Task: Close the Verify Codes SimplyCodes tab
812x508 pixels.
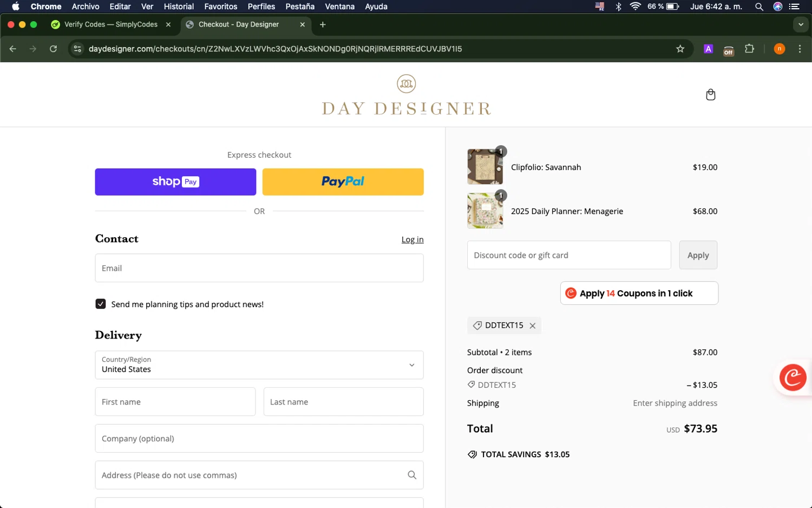Action: [168, 24]
